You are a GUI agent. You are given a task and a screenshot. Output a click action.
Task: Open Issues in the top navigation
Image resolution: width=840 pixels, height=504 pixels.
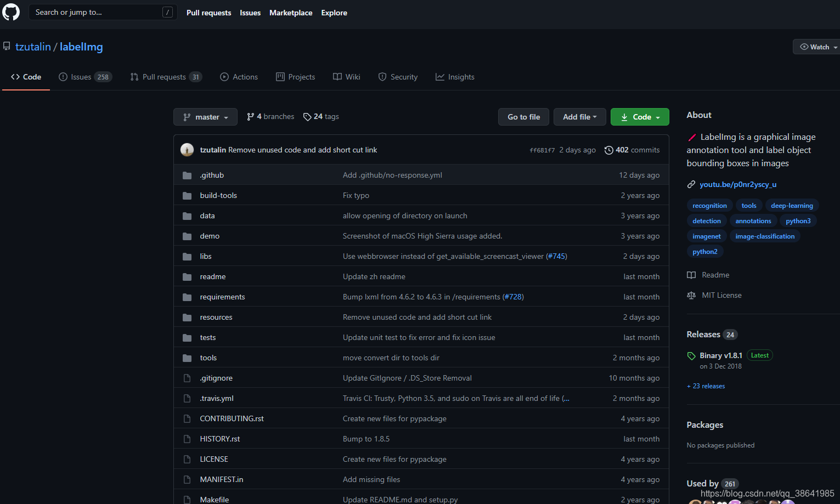(x=250, y=13)
